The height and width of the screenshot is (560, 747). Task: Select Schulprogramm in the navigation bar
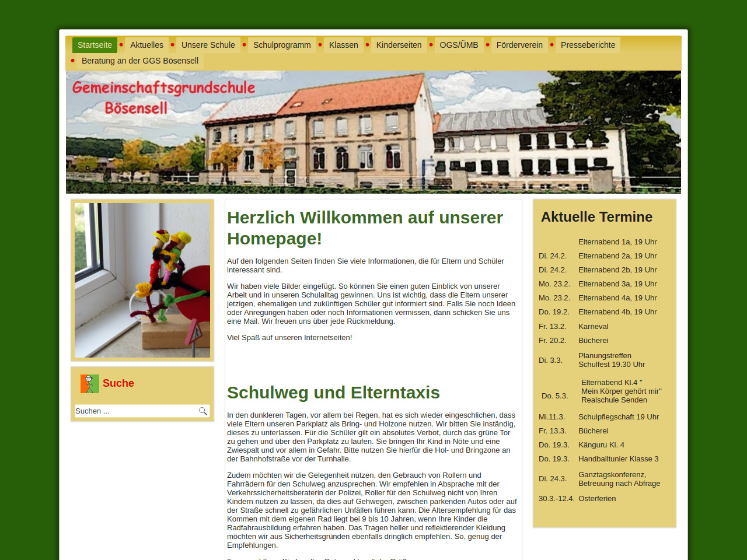pos(282,45)
